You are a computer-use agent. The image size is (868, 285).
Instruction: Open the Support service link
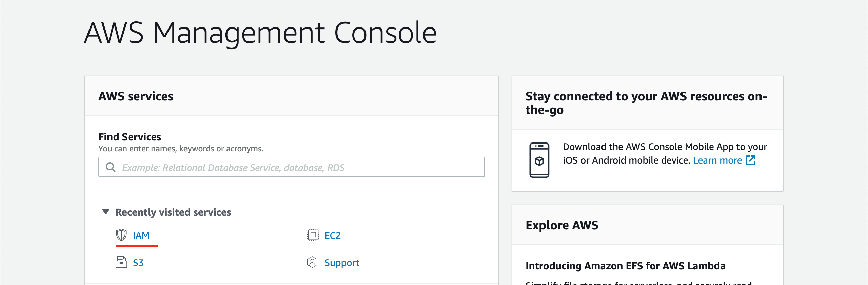(342, 263)
